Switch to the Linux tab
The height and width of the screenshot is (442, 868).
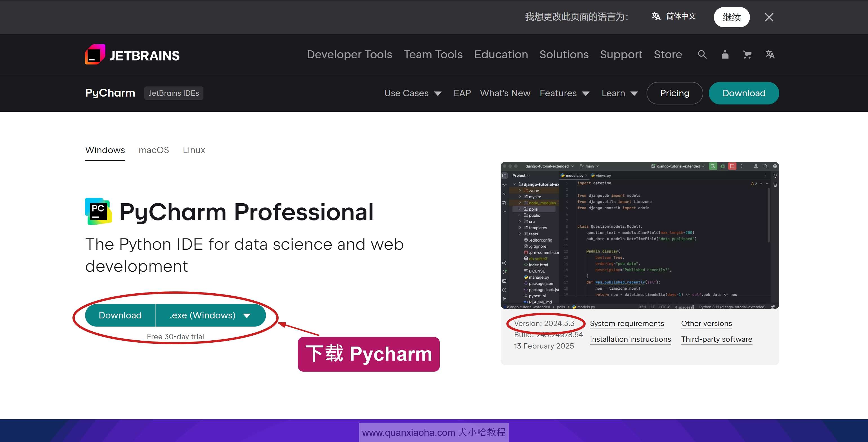pos(194,150)
